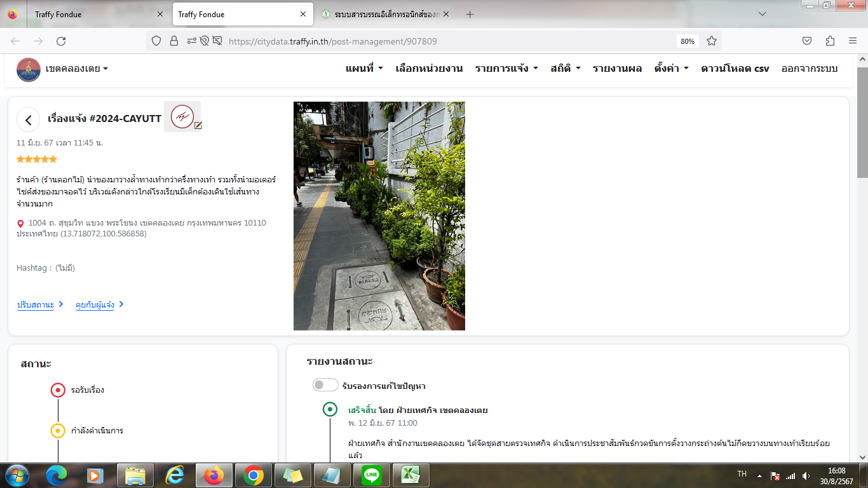
Task: Select the กำลังดำเนินการ status radio marker
Action: coord(58,431)
